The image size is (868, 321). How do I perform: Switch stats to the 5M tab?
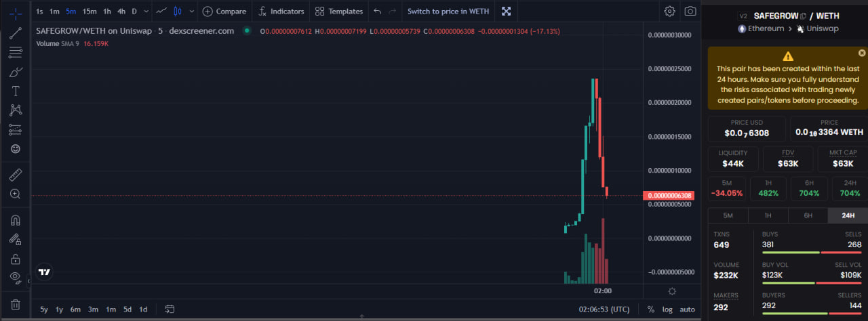tap(728, 215)
